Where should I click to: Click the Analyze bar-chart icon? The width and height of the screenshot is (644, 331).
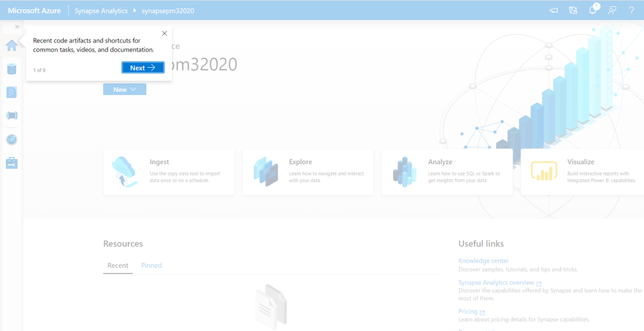405,172
